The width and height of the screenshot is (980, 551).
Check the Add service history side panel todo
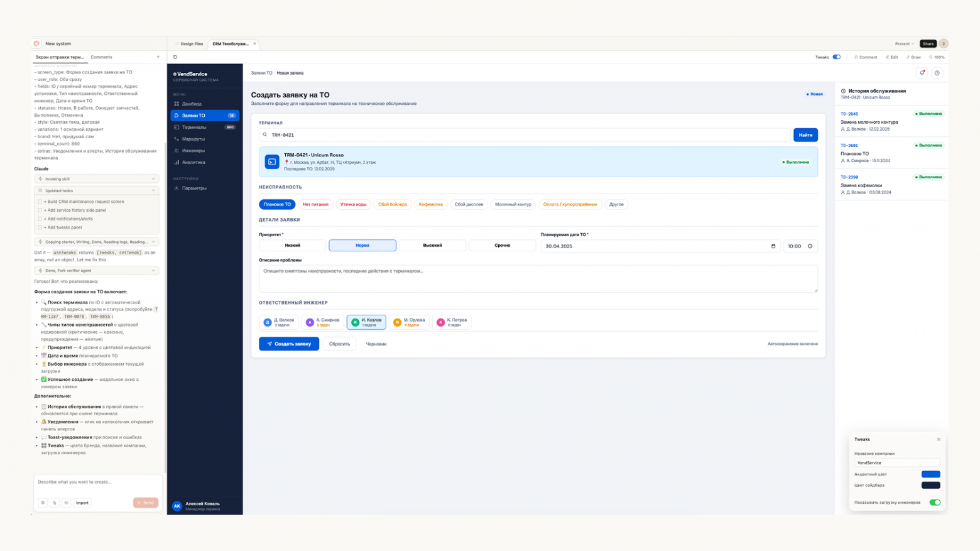click(40, 210)
